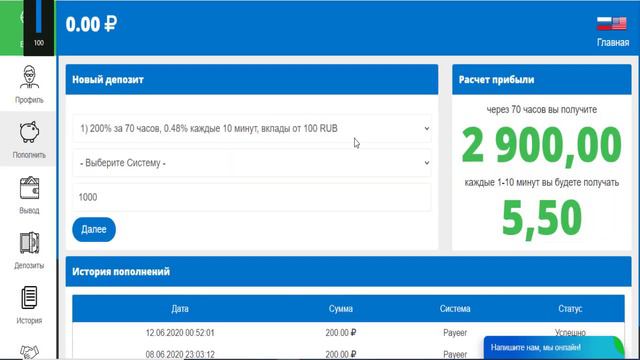Open the Вывод wallet icon
Viewport: 640px width, 360px height.
coord(29,188)
